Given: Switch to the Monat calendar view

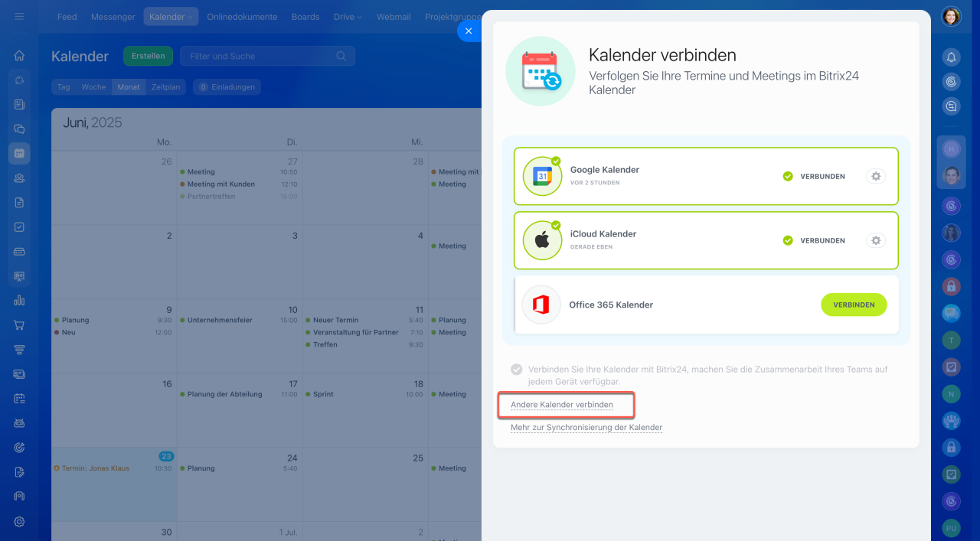Looking at the screenshot, I should click(x=129, y=87).
